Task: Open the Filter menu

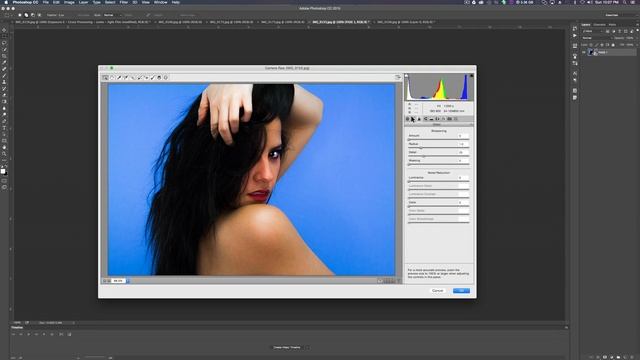Action: (x=124, y=2)
